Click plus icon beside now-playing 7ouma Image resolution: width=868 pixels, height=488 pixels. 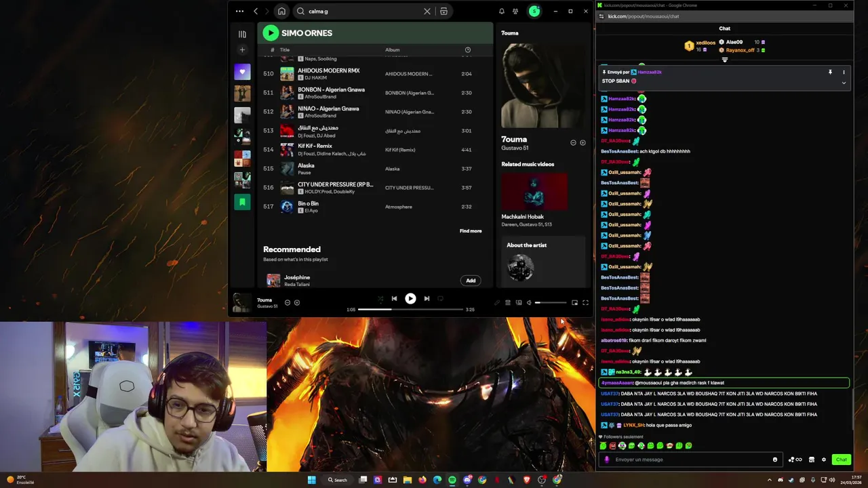click(297, 302)
